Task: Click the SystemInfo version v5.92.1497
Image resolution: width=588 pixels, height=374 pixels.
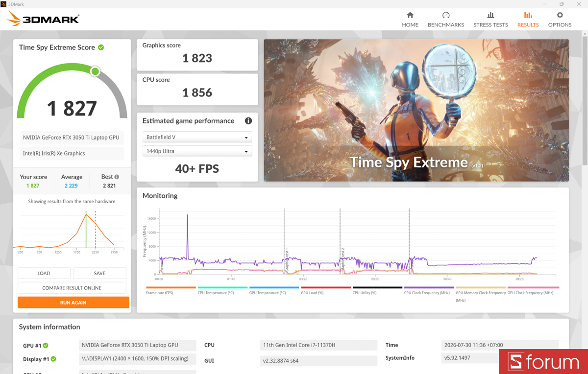Action: coord(470,358)
